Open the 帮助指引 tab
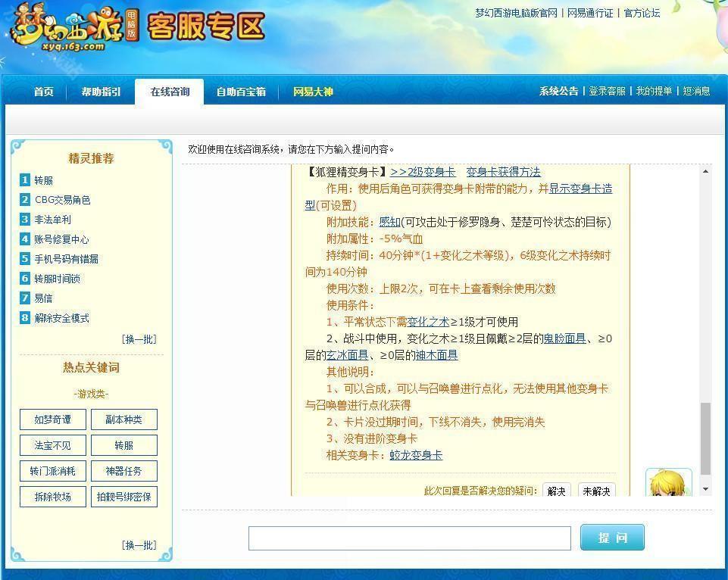728x580 pixels. (x=101, y=92)
